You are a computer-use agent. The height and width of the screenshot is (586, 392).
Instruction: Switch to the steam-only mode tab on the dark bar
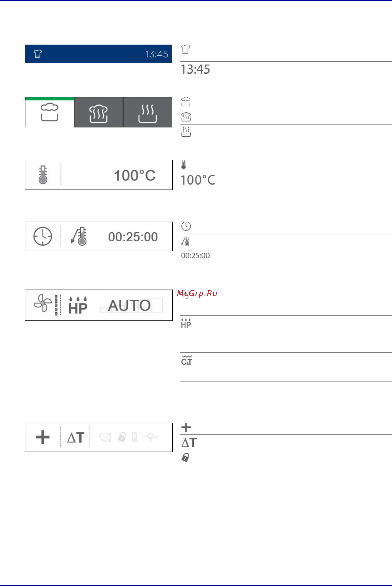[148, 112]
